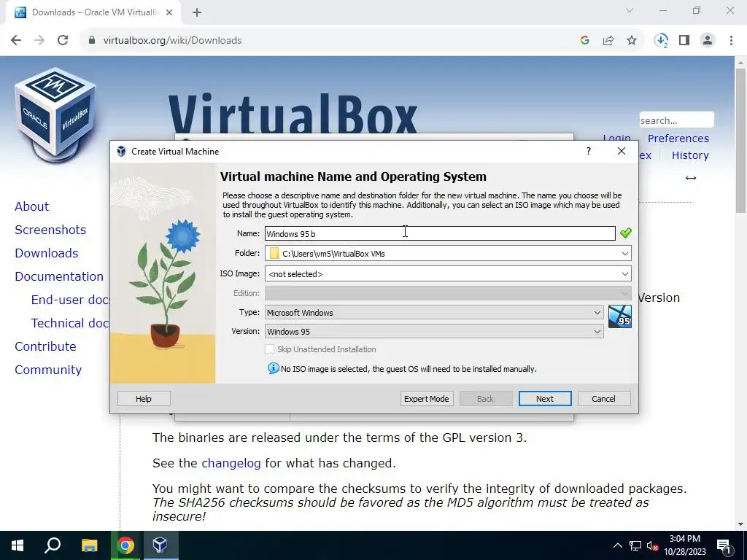Reload the VirtualBox downloads page
747x560 pixels.
(63, 41)
